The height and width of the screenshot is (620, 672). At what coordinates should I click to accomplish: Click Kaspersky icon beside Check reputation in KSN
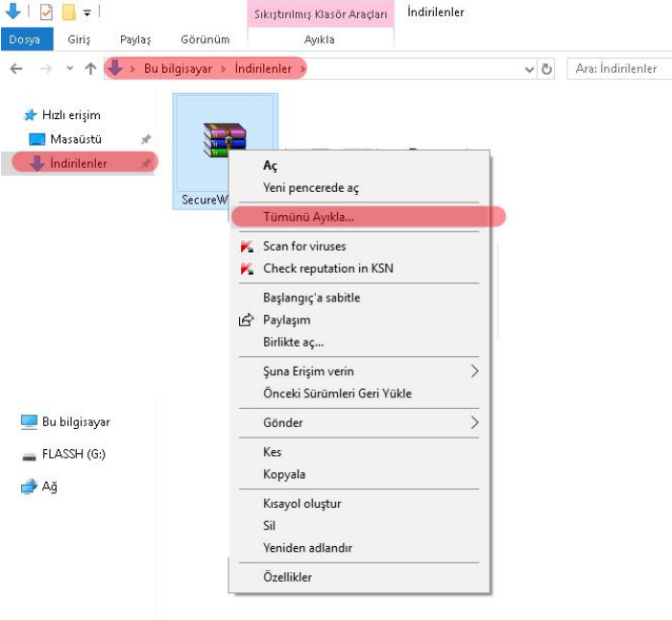247,269
